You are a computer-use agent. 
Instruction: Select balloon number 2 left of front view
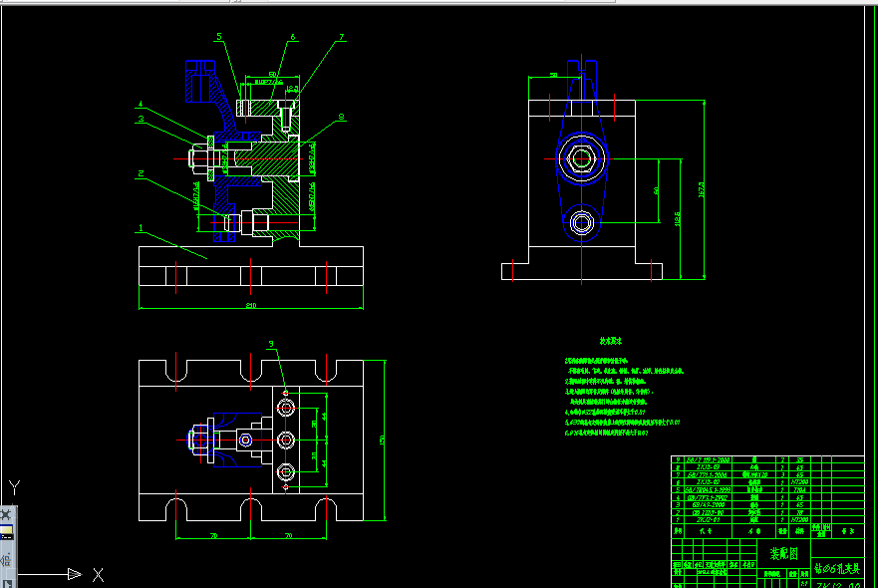pos(142,174)
